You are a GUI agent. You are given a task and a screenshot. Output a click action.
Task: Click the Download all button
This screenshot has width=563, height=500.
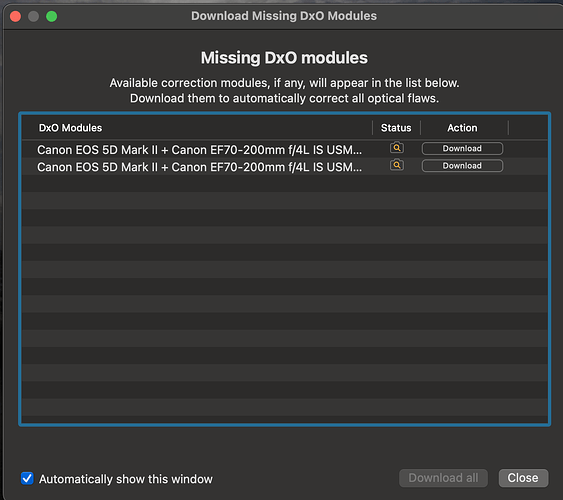click(443, 478)
